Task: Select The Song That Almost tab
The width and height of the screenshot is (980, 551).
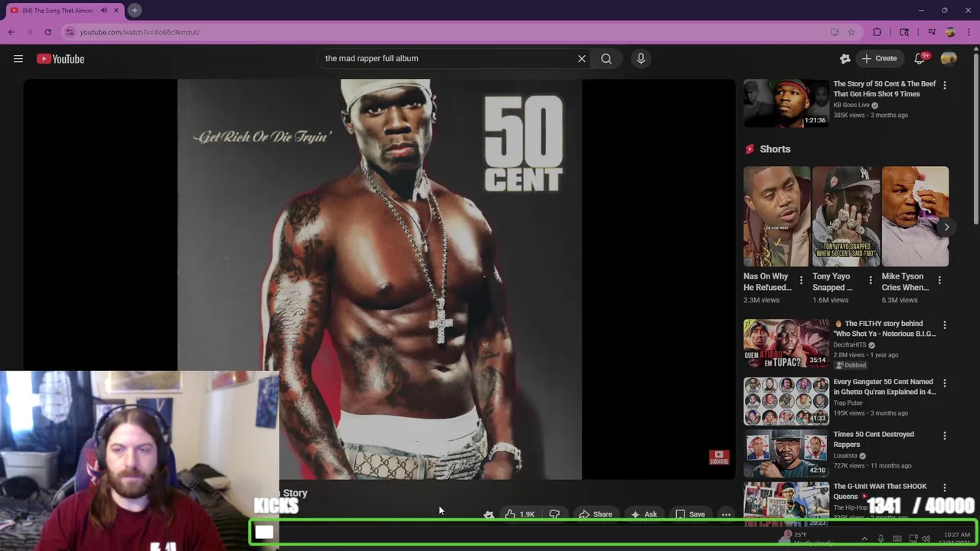Action: point(57,10)
